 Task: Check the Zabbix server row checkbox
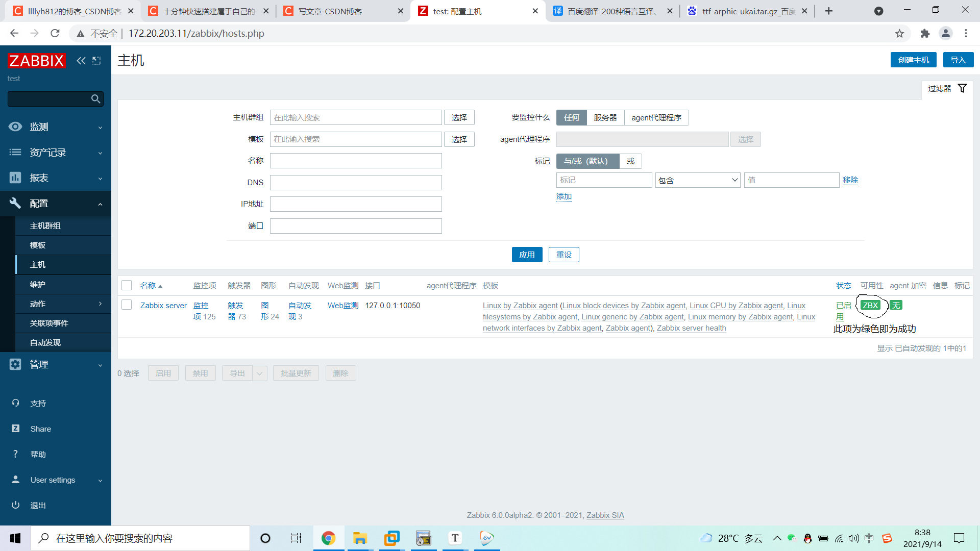pyautogui.click(x=127, y=305)
